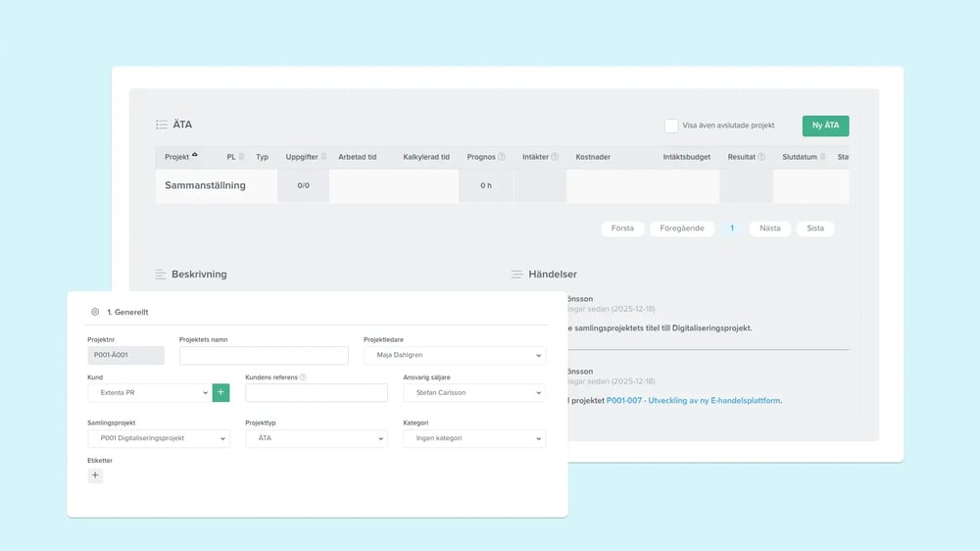
Task: Expand the Ansvarig säljare dropdown
Action: click(x=474, y=392)
